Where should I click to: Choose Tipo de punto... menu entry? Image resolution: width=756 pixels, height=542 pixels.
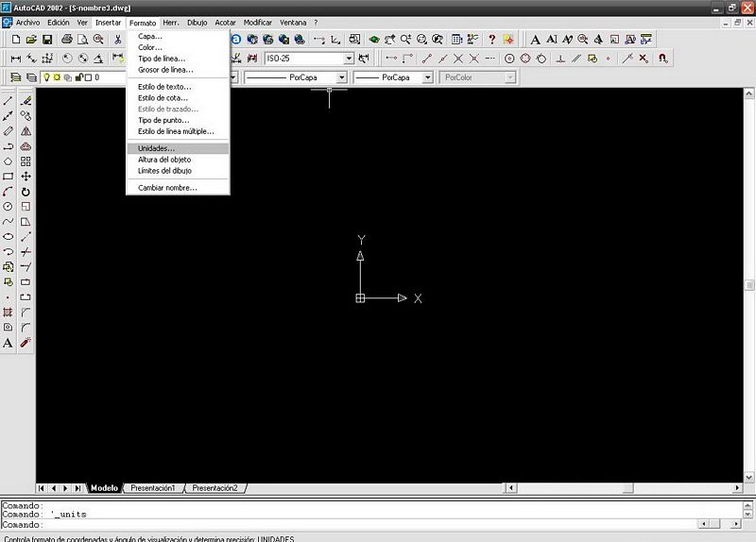[x=178, y=120]
